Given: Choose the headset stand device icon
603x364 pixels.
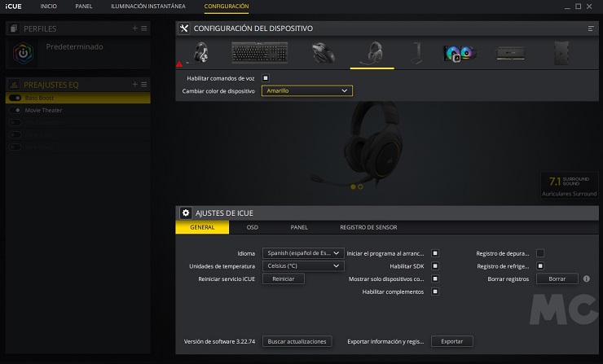Looking at the screenshot, I should point(416,53).
